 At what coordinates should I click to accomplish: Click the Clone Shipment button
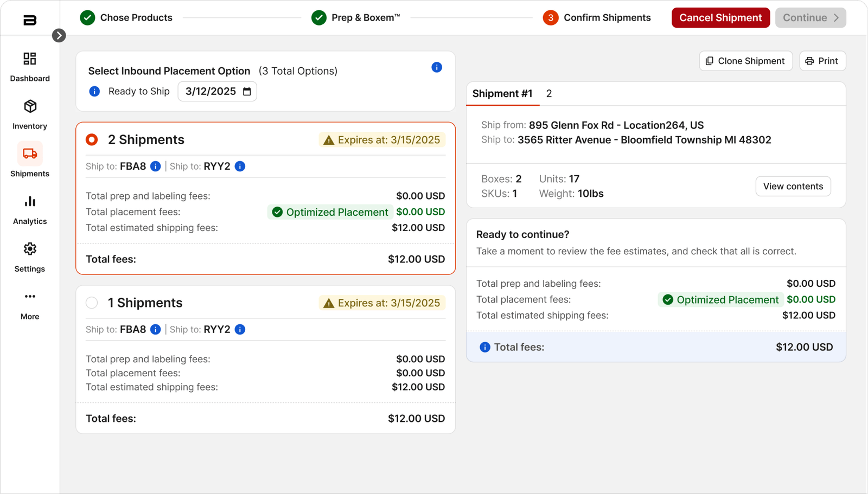[745, 61]
